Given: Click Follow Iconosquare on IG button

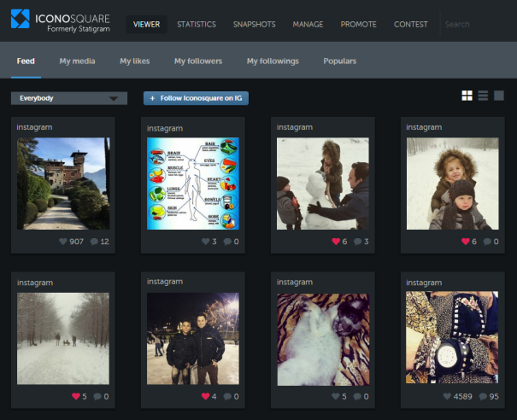Looking at the screenshot, I should (x=196, y=98).
